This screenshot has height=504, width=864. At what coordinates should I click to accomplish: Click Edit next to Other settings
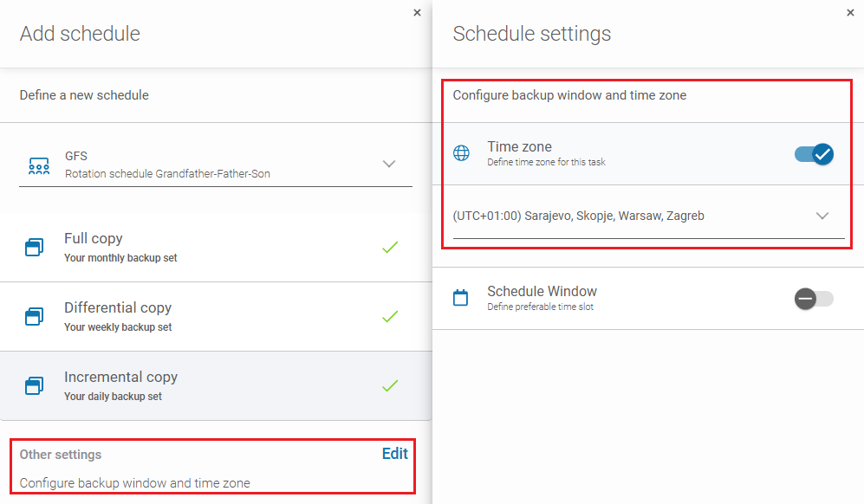coord(394,453)
